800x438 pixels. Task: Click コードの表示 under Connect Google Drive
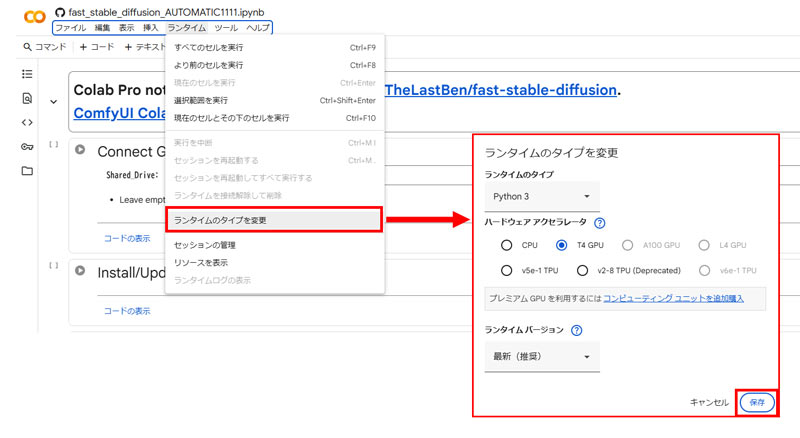click(x=127, y=238)
